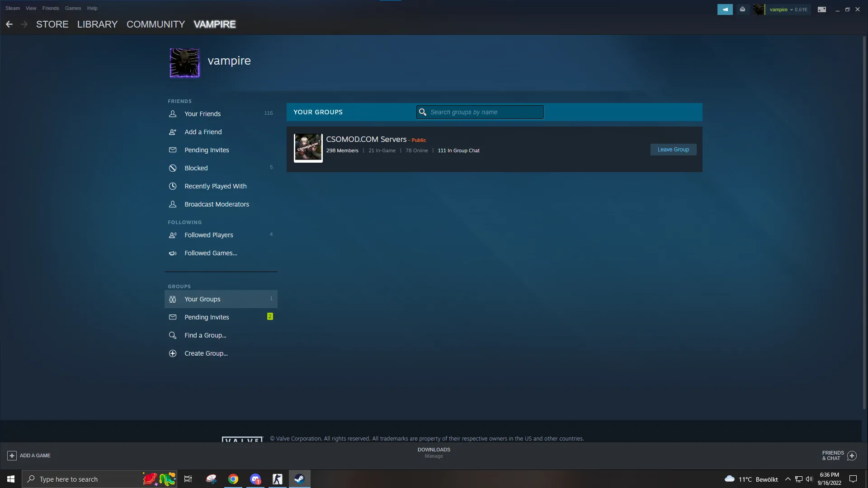Open the Windows Start menu
Viewport: 868px width, 488px height.
[11, 479]
